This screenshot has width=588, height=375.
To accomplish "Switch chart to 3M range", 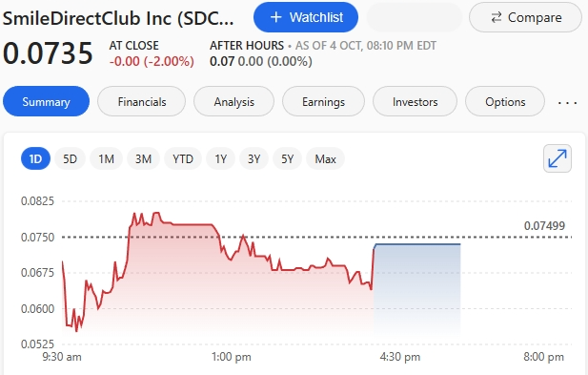I will 143,158.
